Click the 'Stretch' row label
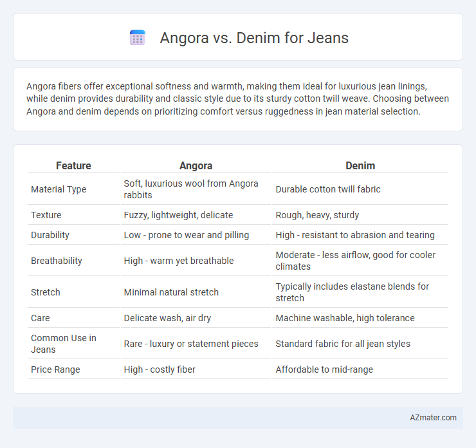This screenshot has width=476, height=448. click(46, 292)
